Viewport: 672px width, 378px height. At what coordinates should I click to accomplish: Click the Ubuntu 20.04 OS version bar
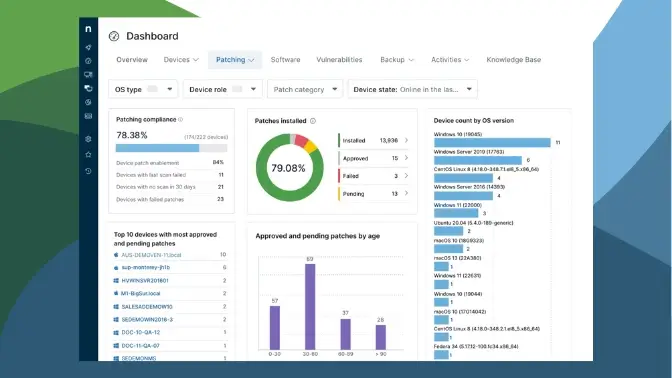click(449, 231)
